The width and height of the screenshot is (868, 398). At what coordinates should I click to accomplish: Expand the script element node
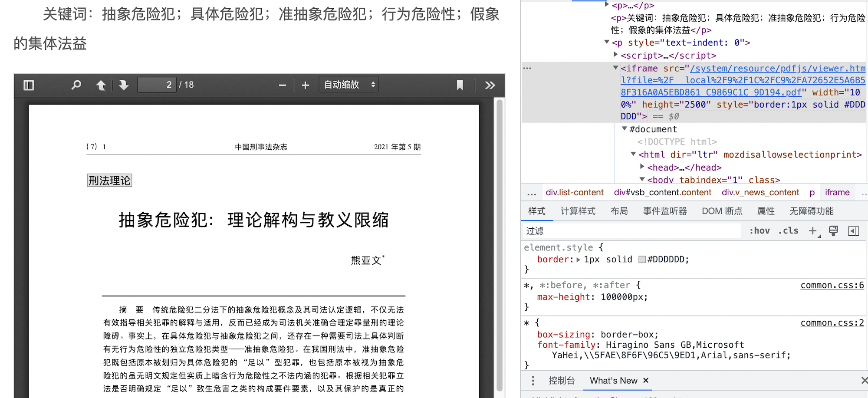click(x=615, y=55)
